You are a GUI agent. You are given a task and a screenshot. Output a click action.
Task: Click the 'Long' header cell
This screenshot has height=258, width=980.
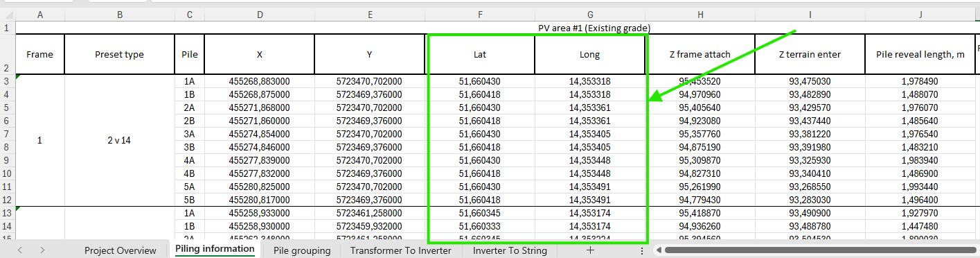[590, 55]
